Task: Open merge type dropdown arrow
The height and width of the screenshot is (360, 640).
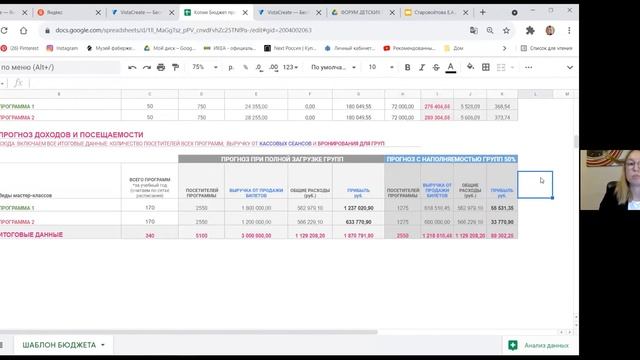Action: point(512,67)
